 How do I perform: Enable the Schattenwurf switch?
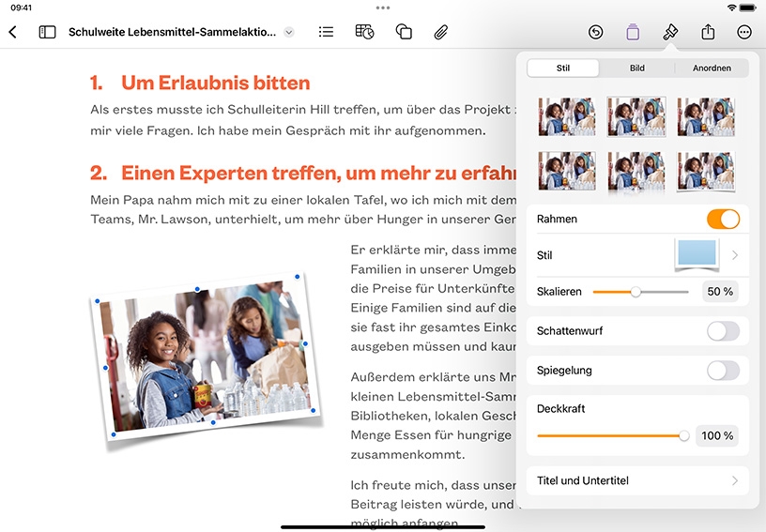click(x=723, y=331)
